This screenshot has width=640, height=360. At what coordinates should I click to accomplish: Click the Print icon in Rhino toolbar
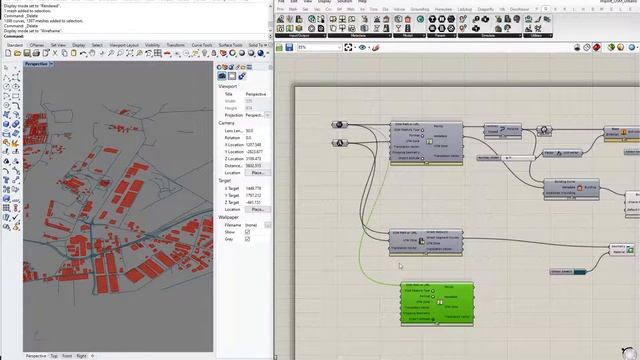tap(36, 53)
